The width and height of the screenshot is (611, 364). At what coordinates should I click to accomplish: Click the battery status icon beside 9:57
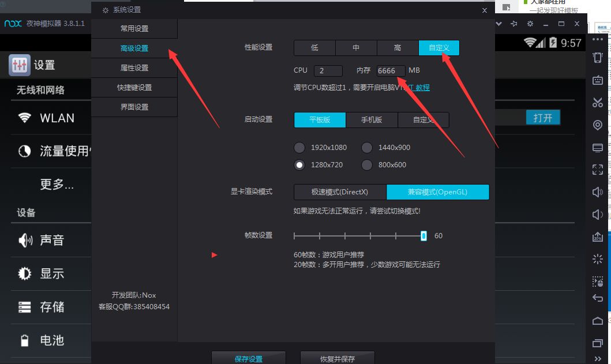click(553, 43)
